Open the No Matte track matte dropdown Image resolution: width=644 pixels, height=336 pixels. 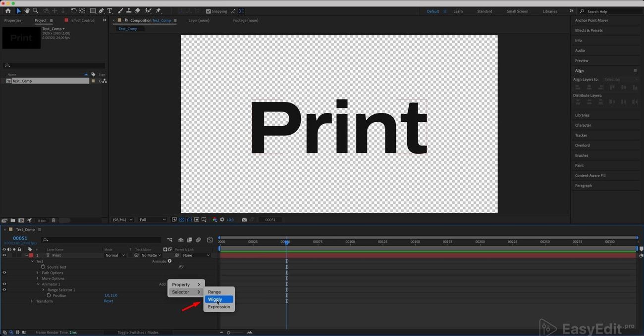pos(151,255)
